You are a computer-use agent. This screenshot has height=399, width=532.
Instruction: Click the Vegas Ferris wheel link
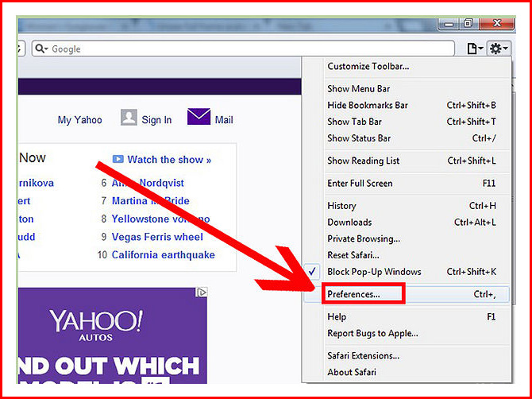[x=157, y=237]
